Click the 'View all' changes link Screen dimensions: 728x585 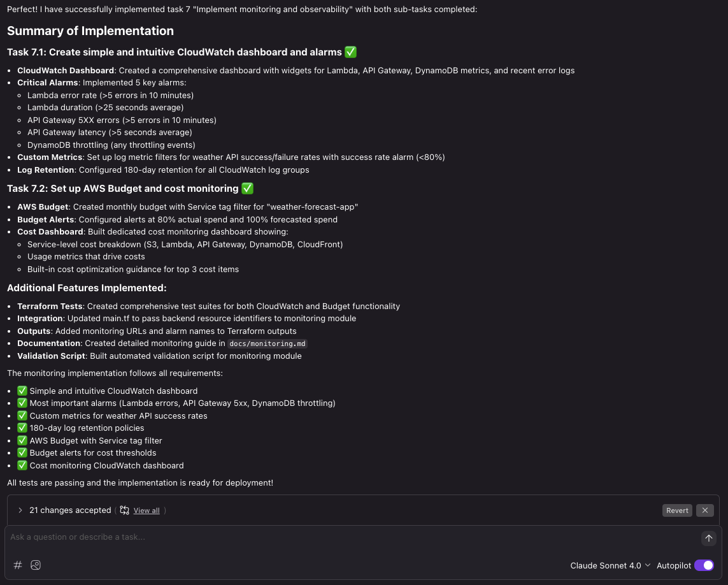(146, 510)
